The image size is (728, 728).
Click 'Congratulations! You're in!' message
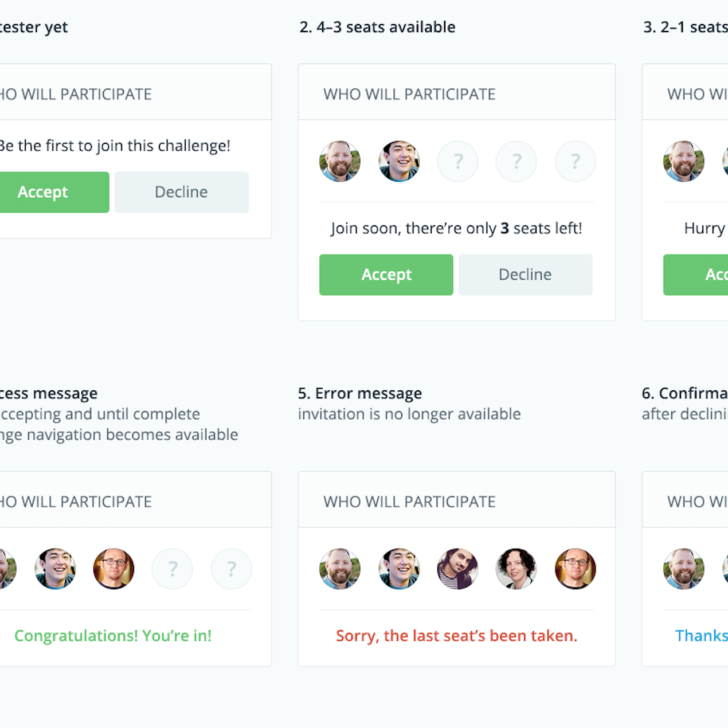[x=113, y=636]
